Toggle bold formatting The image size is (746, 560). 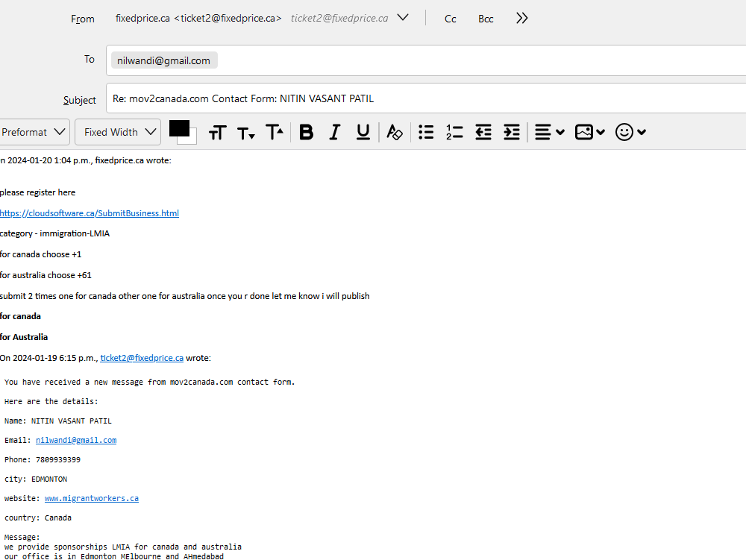point(306,133)
